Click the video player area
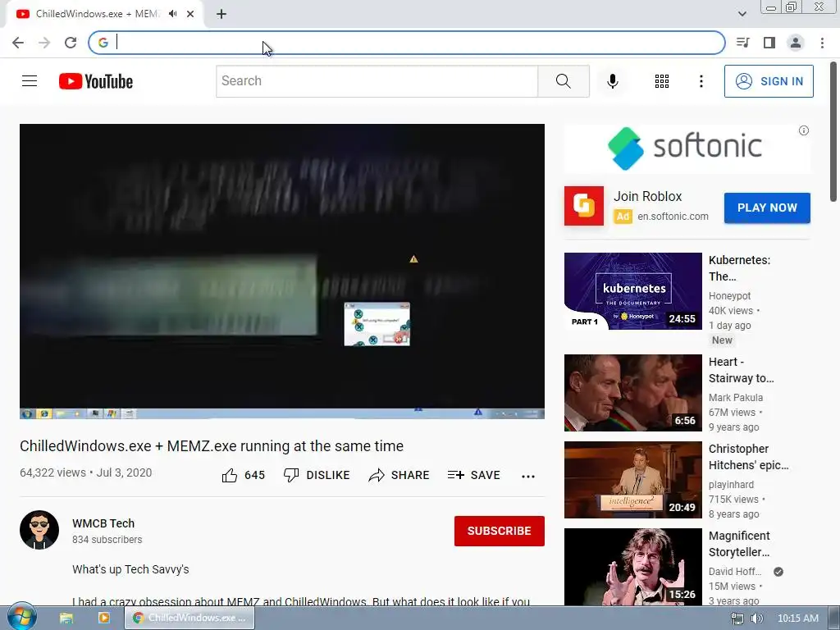Screen dimensions: 840x630 (282, 271)
